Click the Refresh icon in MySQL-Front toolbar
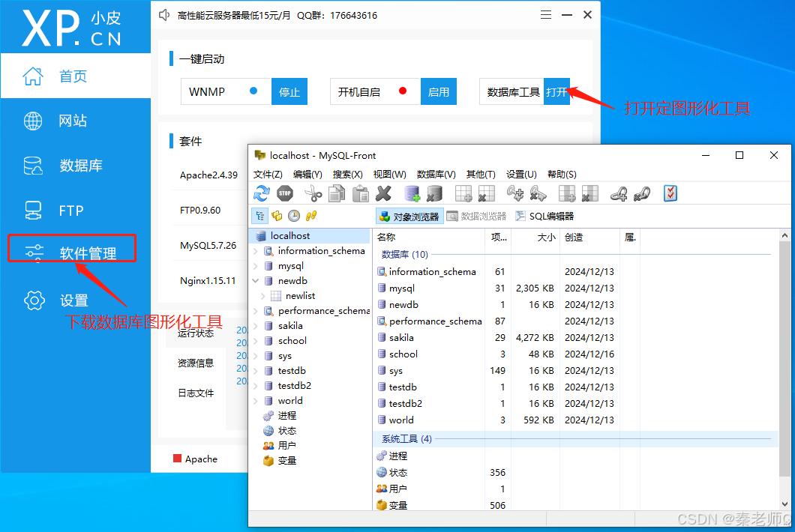 pos(262,193)
